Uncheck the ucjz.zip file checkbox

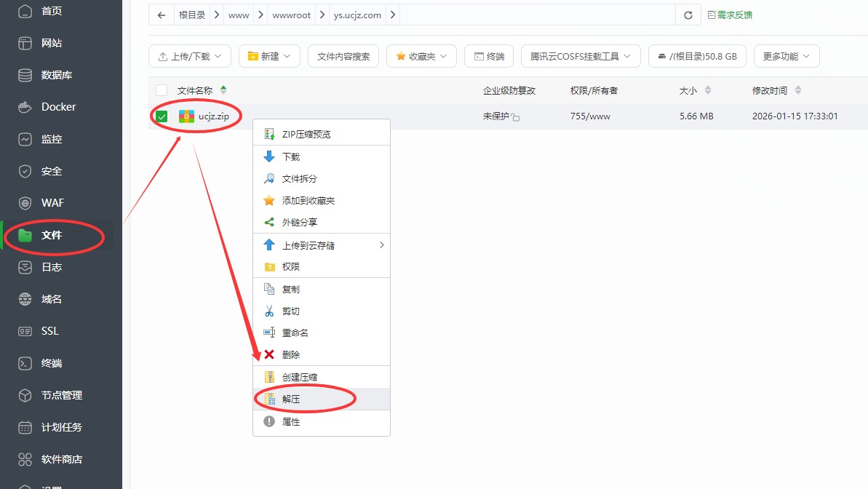coord(161,115)
